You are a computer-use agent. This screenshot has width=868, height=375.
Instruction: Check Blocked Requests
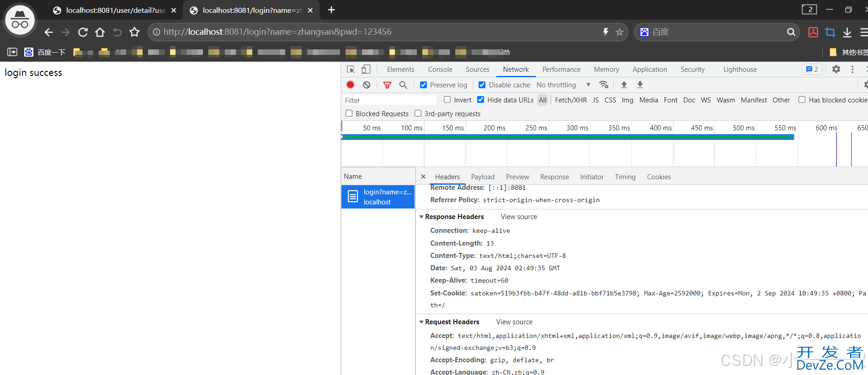tap(349, 113)
